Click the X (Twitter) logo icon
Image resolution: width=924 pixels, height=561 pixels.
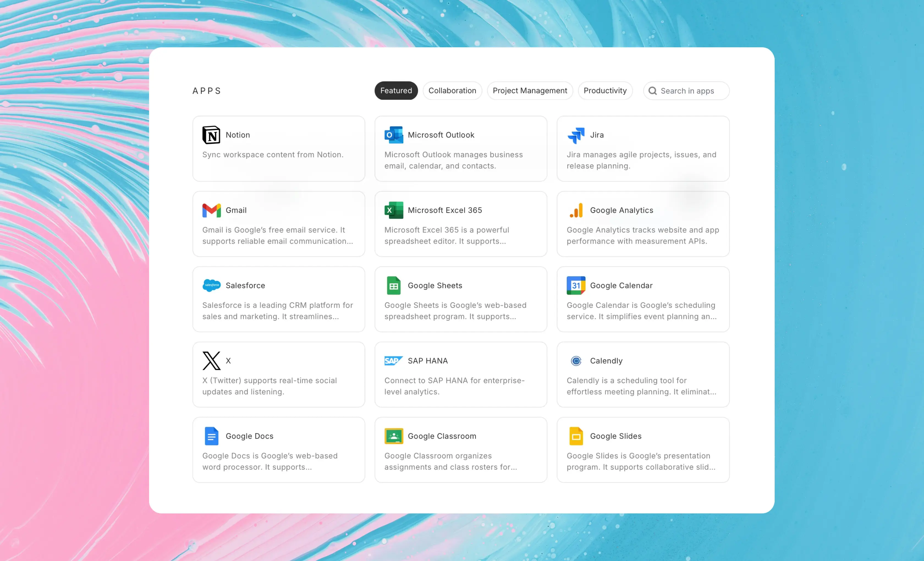211,361
